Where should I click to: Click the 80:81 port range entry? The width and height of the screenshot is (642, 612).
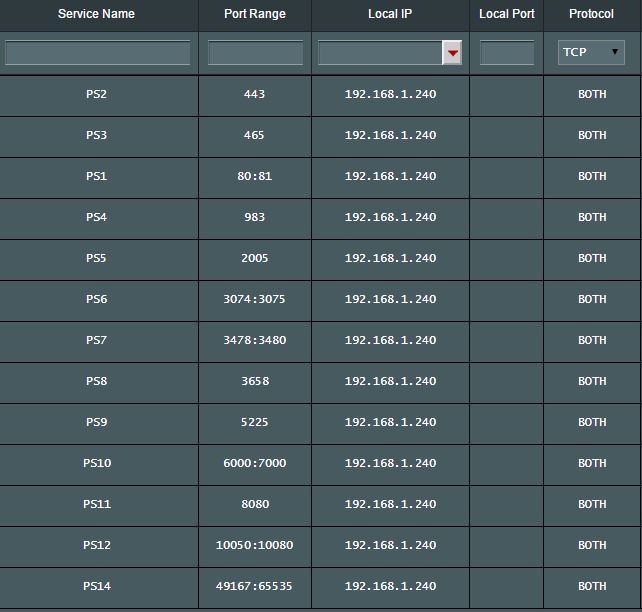254,176
